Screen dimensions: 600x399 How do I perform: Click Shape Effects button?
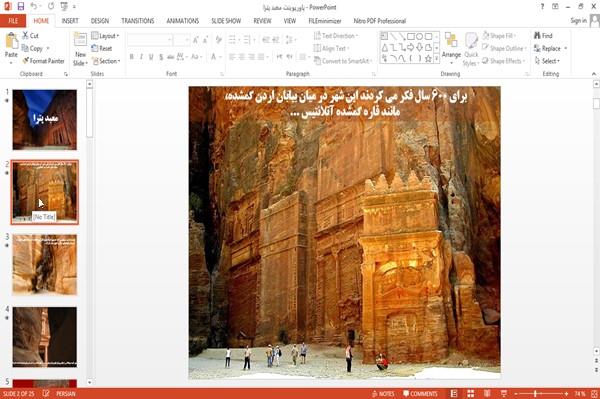pos(503,61)
